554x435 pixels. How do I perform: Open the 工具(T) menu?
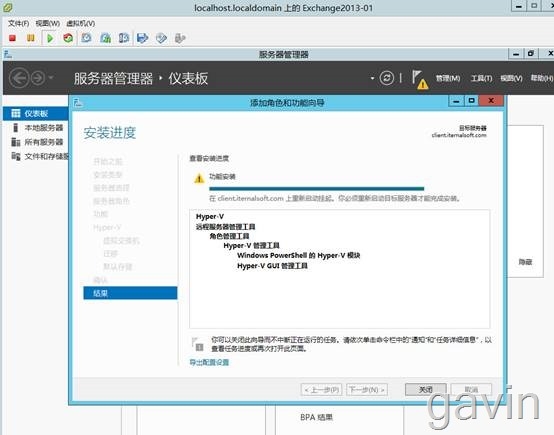tap(481, 78)
